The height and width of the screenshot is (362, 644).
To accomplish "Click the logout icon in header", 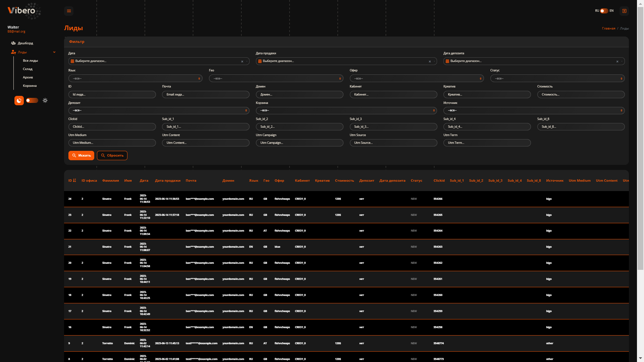I will 624,11.
